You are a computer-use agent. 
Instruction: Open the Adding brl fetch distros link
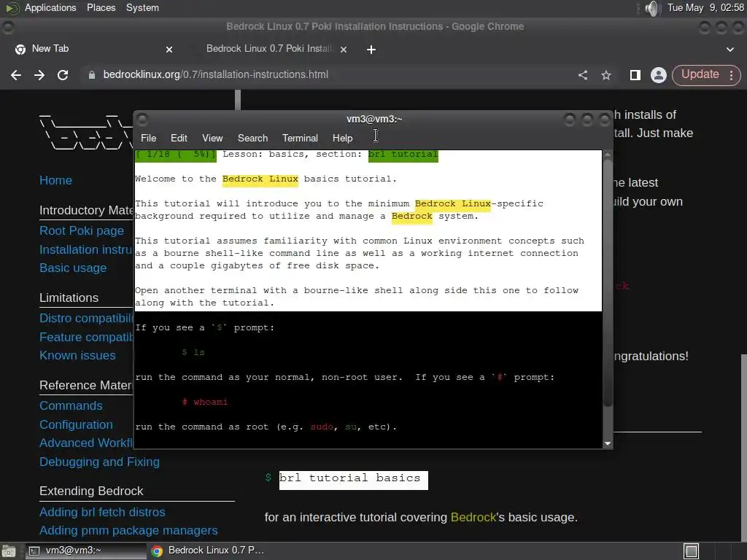102,512
